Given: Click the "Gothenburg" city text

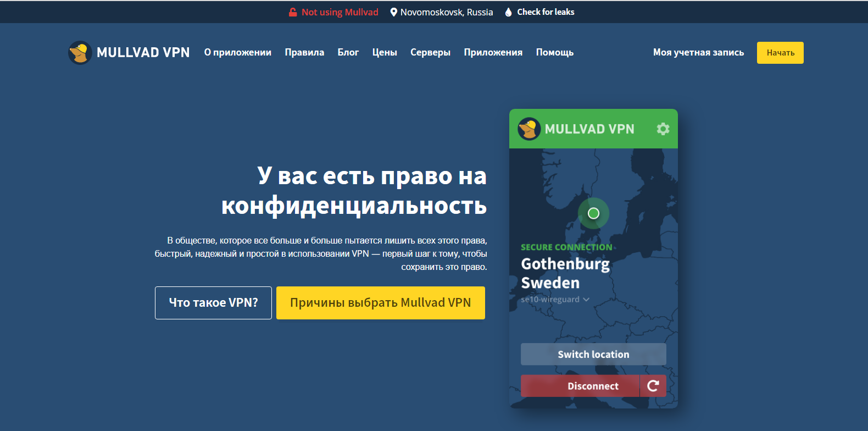Looking at the screenshot, I should [x=565, y=264].
